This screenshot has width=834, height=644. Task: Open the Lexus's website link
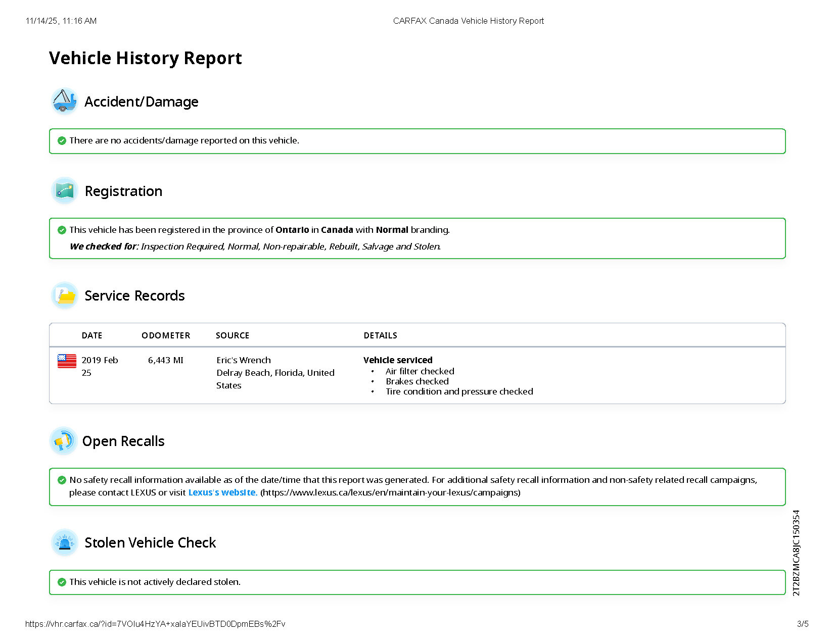pos(222,492)
